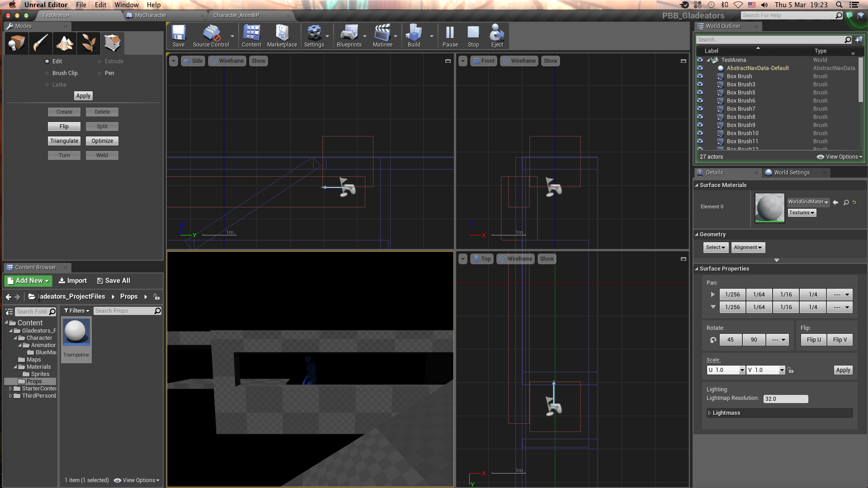Open the Window menu
The height and width of the screenshot is (488, 868).
click(x=126, y=5)
